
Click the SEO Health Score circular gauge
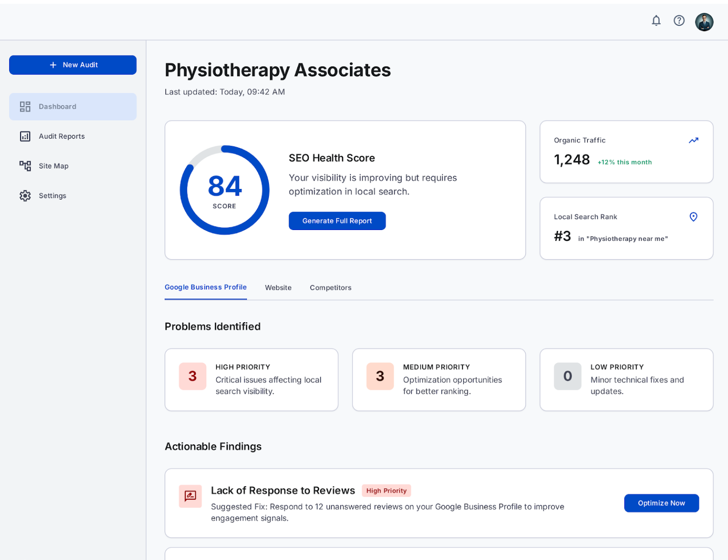[x=224, y=190]
